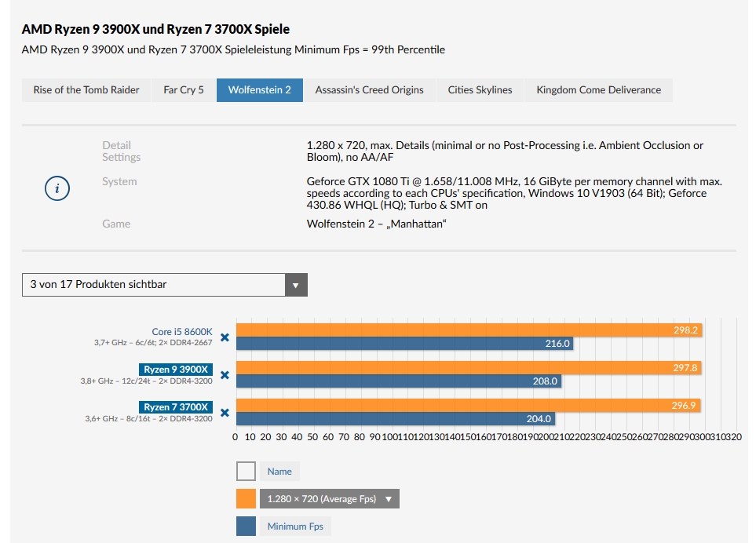Click the subtitle mentioning 99th Percentile
Screen dimensions: 756x543
(x=233, y=49)
